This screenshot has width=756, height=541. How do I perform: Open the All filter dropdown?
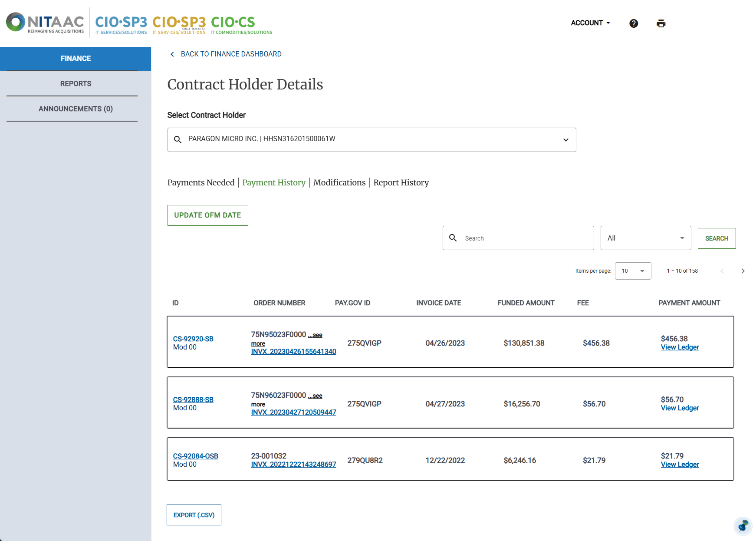click(x=645, y=238)
